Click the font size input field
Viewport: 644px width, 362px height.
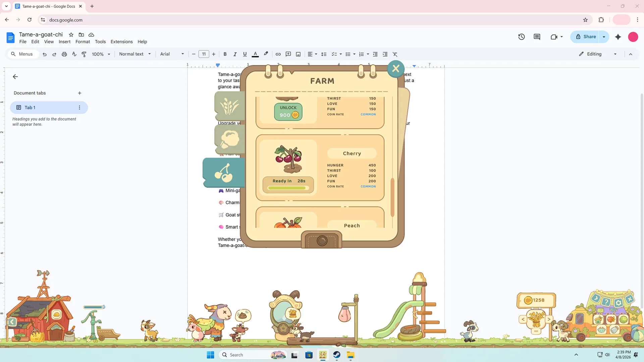(204, 54)
